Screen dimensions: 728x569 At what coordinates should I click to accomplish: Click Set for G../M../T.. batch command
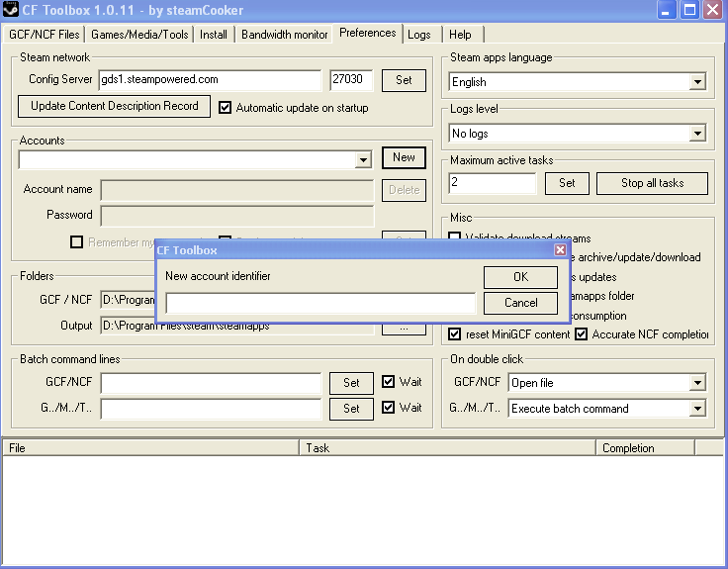(351, 409)
